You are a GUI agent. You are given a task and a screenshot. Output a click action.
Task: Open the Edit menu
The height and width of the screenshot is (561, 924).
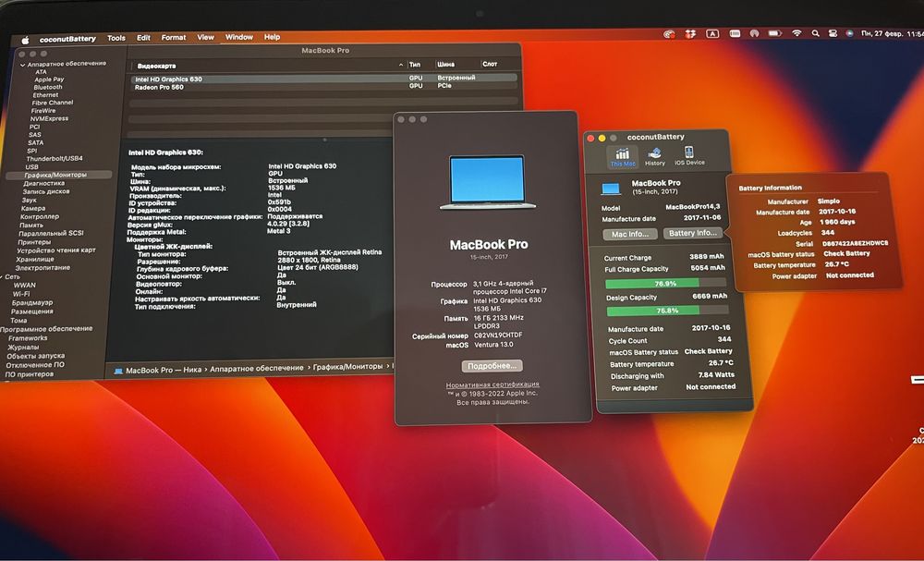coord(144,38)
